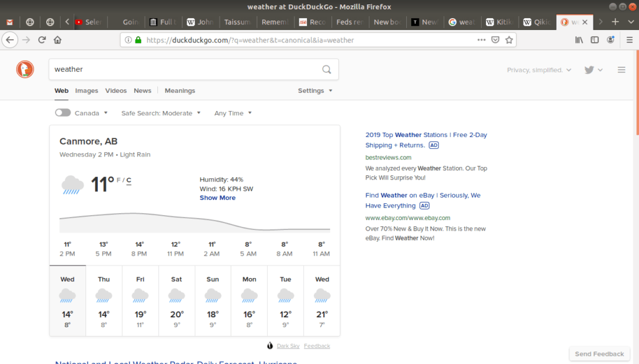Select Wednesday forecast rain icon
Image resolution: width=639 pixels, height=364 pixels.
click(67, 295)
